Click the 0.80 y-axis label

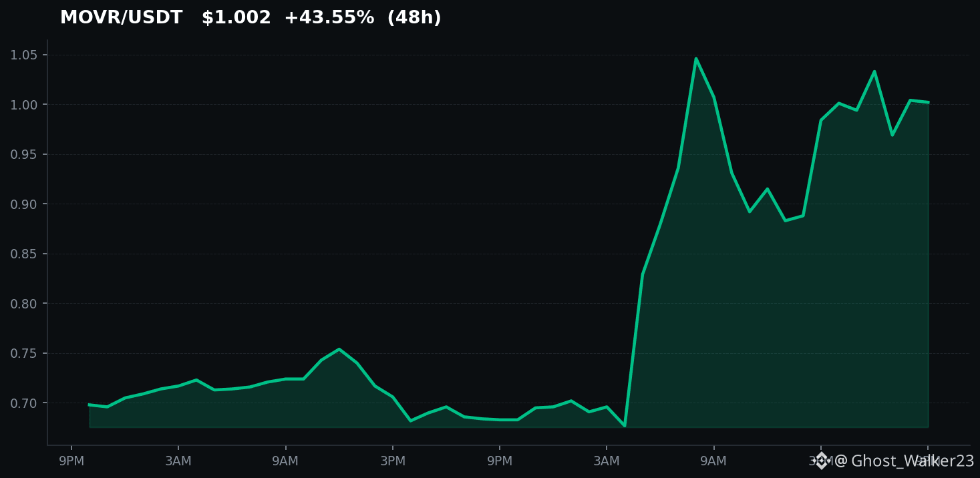coord(24,304)
